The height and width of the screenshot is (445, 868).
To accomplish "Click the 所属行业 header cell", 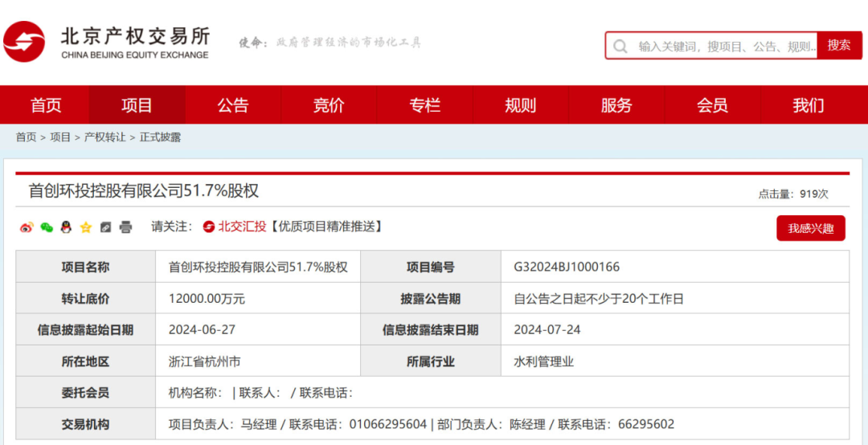I will 431,361.
